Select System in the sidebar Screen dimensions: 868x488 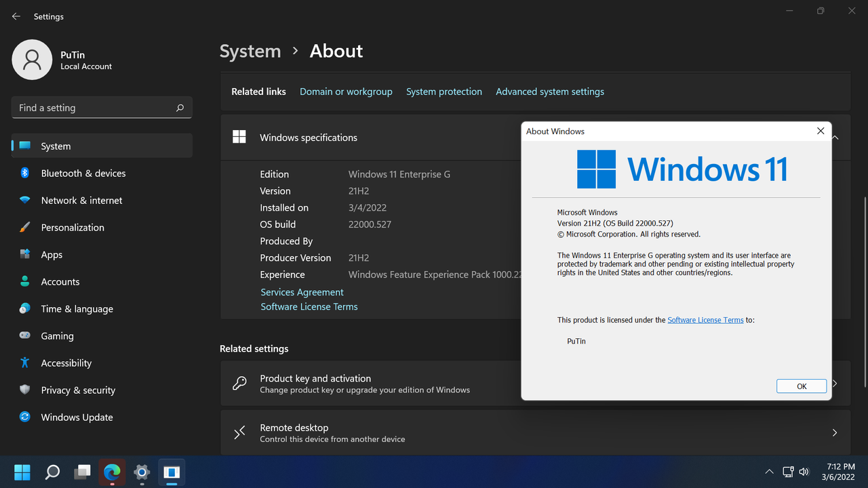[x=102, y=146]
